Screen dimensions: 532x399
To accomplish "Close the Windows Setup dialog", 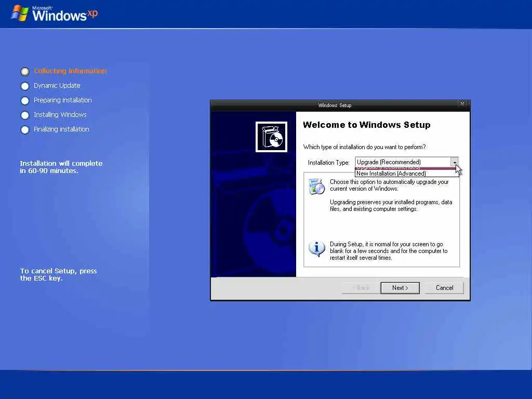I will click(462, 104).
